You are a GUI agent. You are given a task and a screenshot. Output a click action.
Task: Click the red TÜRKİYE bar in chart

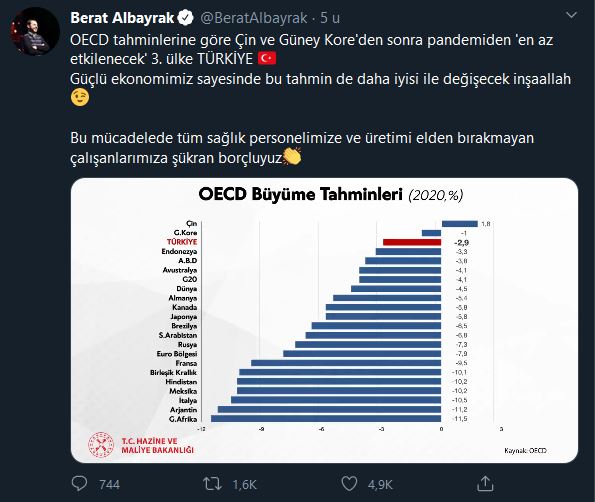412,242
